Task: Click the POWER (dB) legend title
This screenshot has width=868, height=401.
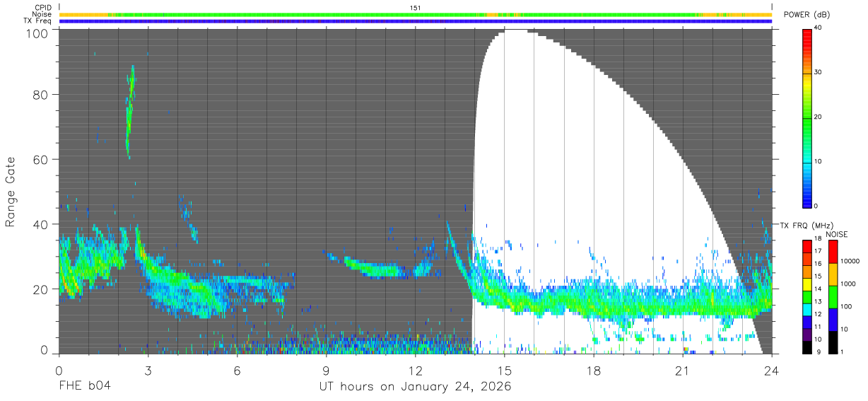Action: [x=807, y=15]
